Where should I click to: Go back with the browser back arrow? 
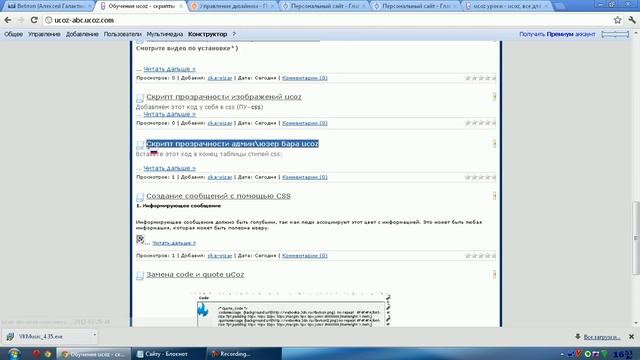click(x=8, y=20)
